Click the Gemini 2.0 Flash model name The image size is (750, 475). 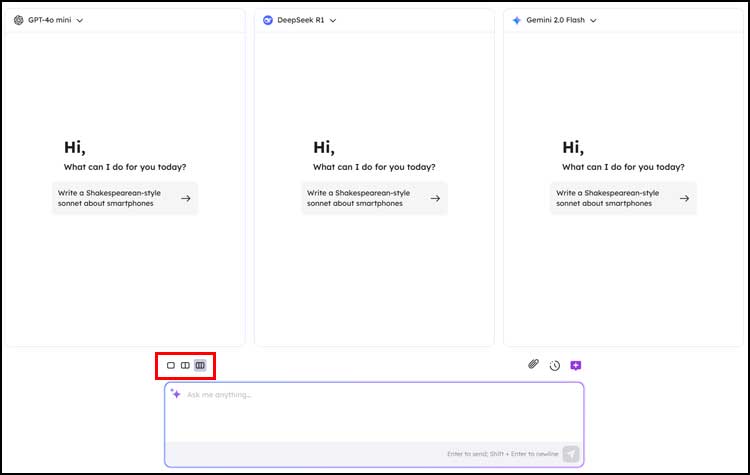(x=555, y=20)
